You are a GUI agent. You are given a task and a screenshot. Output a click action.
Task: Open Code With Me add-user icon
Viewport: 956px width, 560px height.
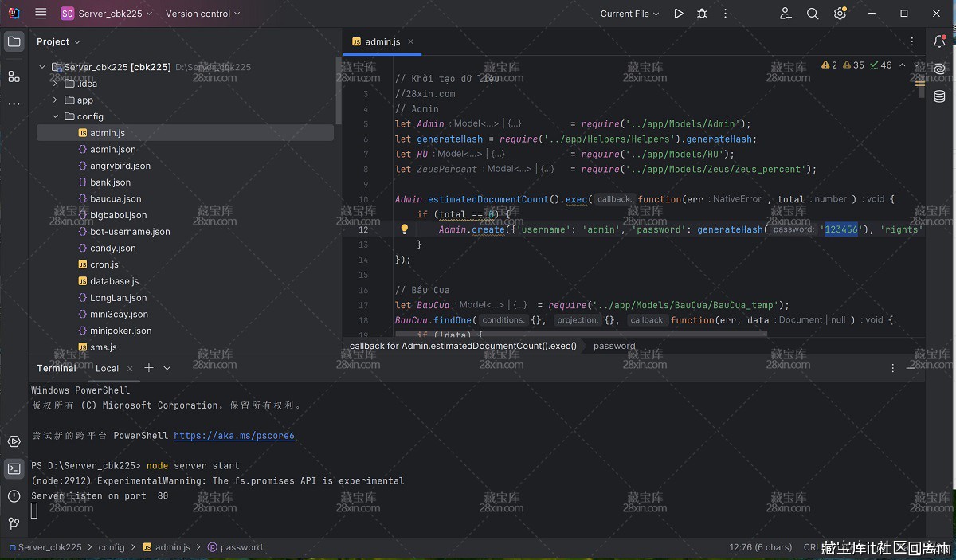(786, 14)
